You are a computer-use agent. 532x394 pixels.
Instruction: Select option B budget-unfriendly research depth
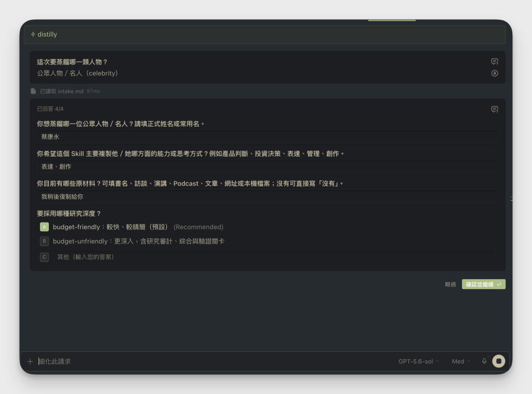point(45,241)
